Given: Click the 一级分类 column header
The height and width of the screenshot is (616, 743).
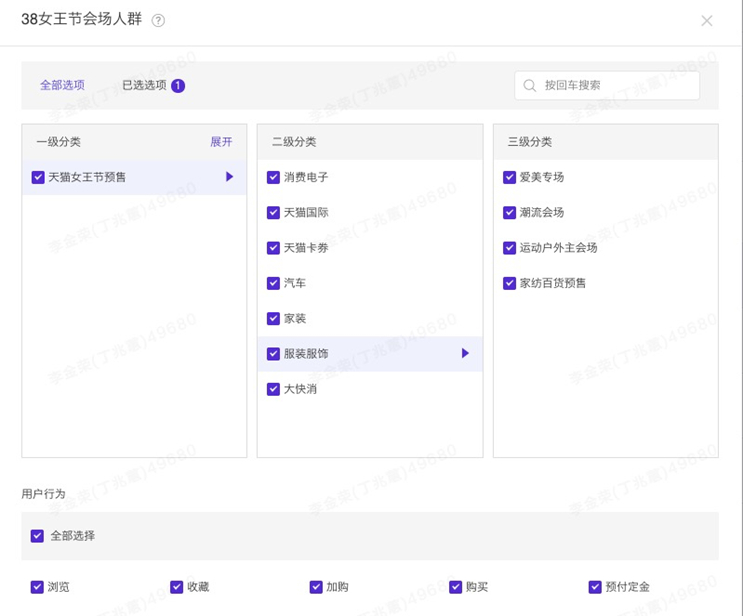Looking at the screenshot, I should (x=58, y=142).
